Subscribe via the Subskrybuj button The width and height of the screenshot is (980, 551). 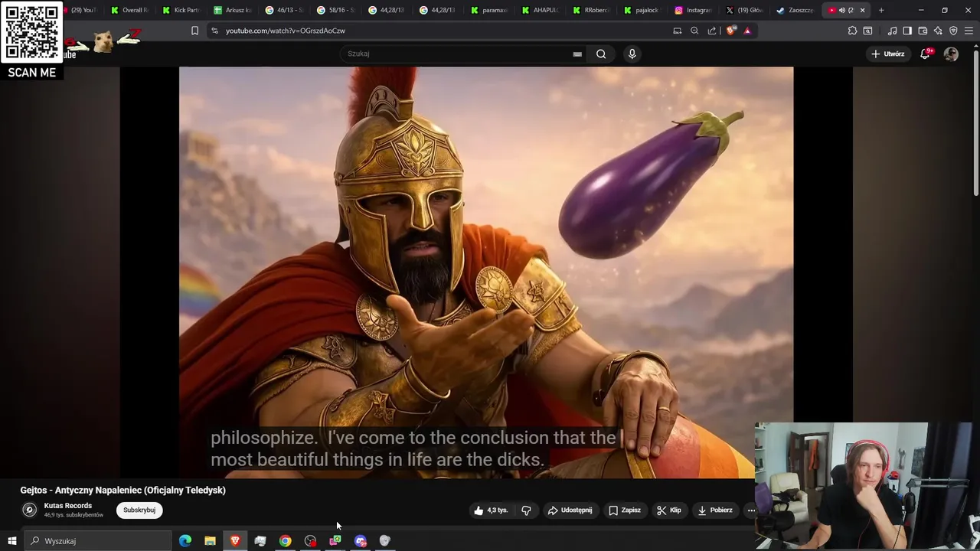point(139,510)
